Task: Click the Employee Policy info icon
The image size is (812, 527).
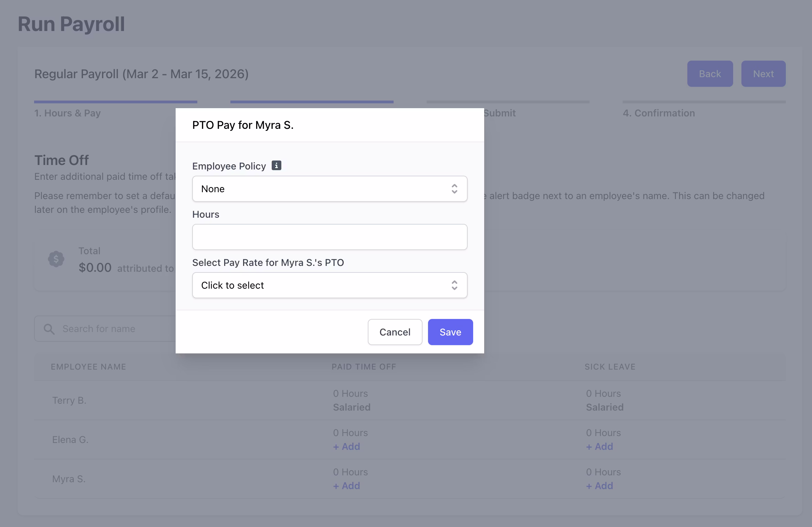Action: click(276, 166)
